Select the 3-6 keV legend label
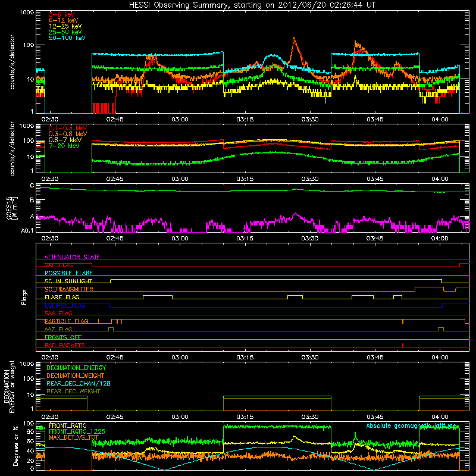The width and height of the screenshot is (476, 476). [62, 14]
